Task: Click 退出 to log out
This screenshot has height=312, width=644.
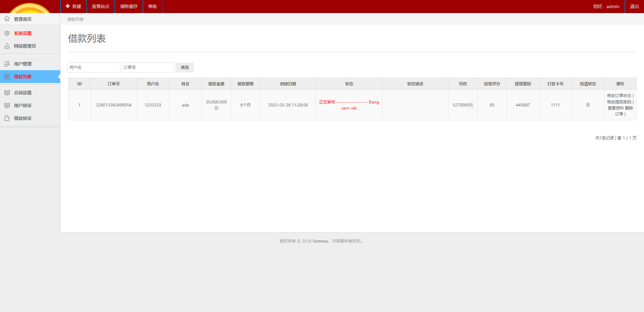Action: tap(634, 6)
